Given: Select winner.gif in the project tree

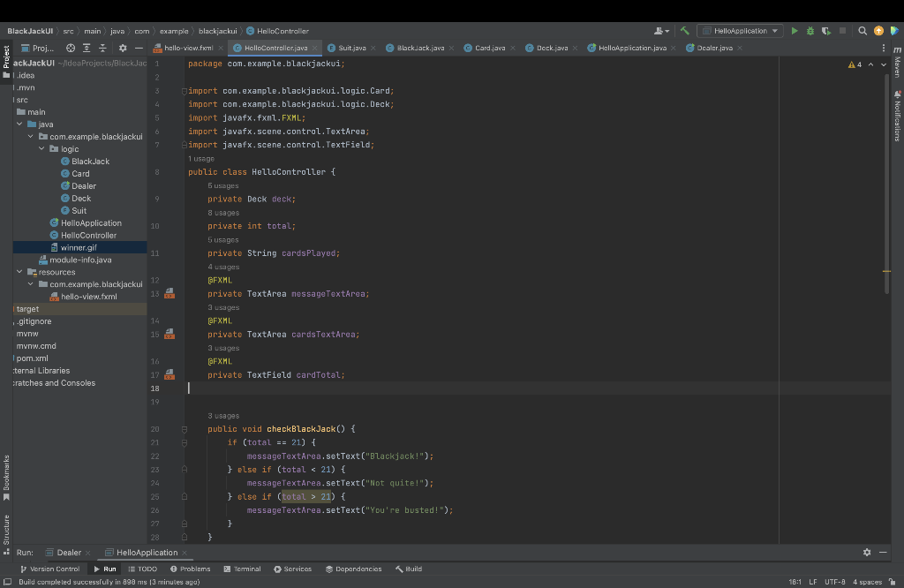Looking at the screenshot, I should [78, 247].
